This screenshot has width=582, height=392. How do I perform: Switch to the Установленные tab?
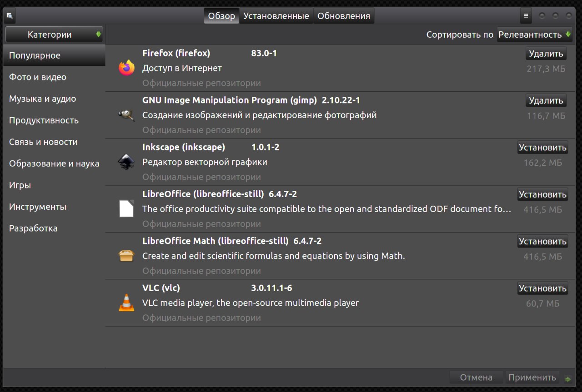(276, 16)
